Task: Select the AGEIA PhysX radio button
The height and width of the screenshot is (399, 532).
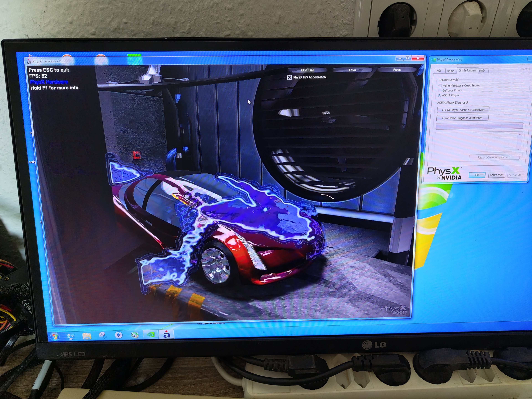Action: (440, 95)
